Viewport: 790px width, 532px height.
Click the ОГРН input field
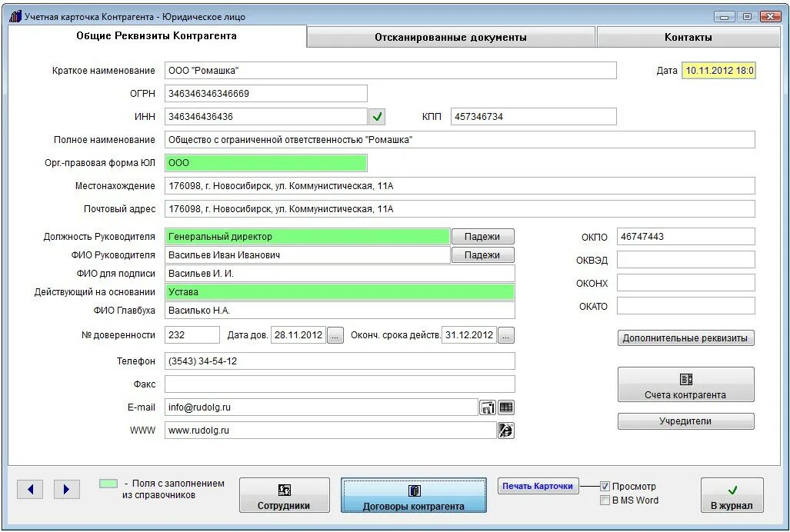click(x=266, y=94)
